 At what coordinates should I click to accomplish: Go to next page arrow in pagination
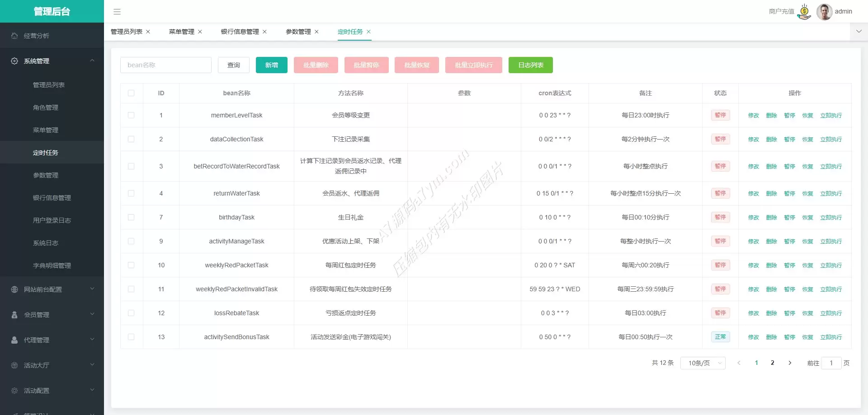tap(790, 363)
